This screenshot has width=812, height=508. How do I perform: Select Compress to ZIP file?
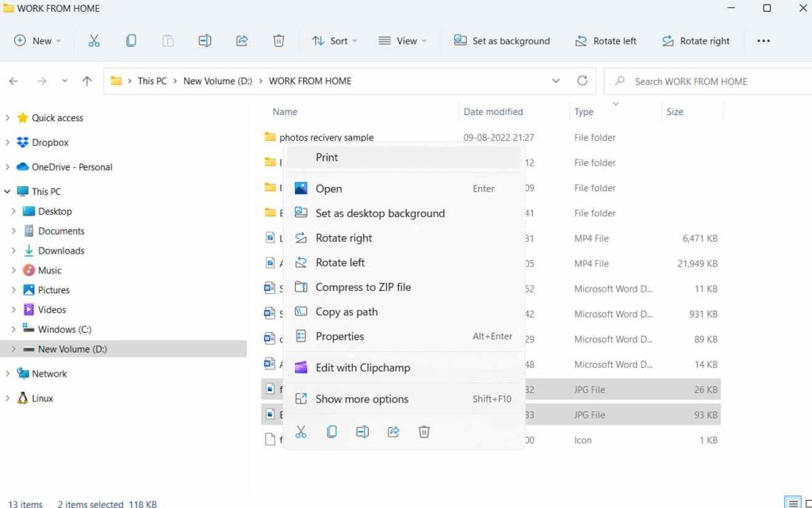403,287
